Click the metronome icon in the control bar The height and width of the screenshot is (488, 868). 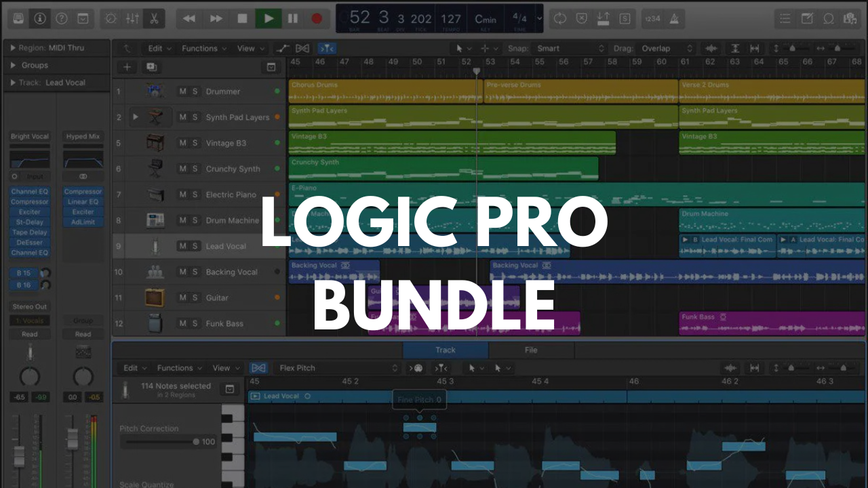674,18
